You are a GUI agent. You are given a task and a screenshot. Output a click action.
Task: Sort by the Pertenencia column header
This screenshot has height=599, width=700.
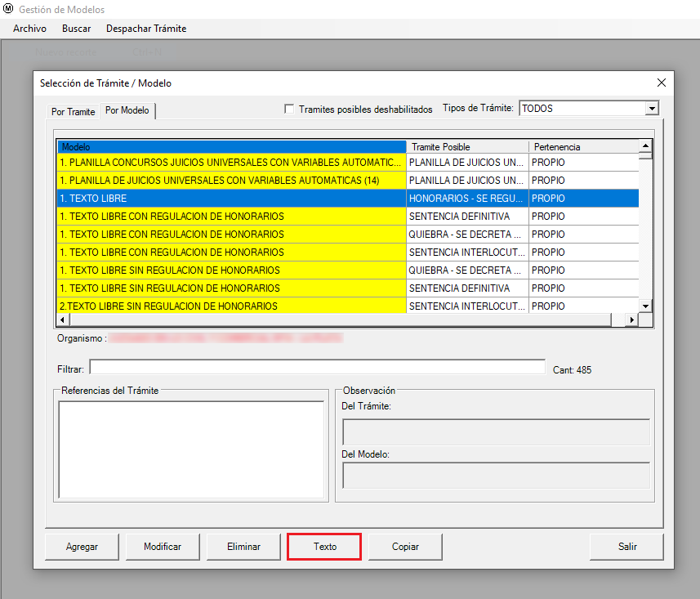tap(584, 147)
